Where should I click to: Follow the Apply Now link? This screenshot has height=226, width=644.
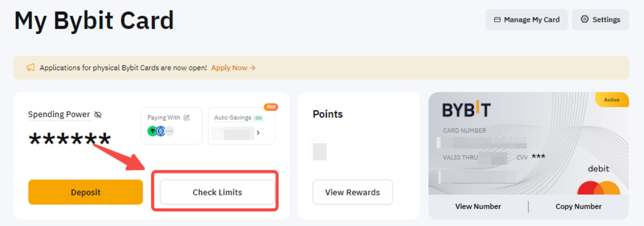[233, 68]
